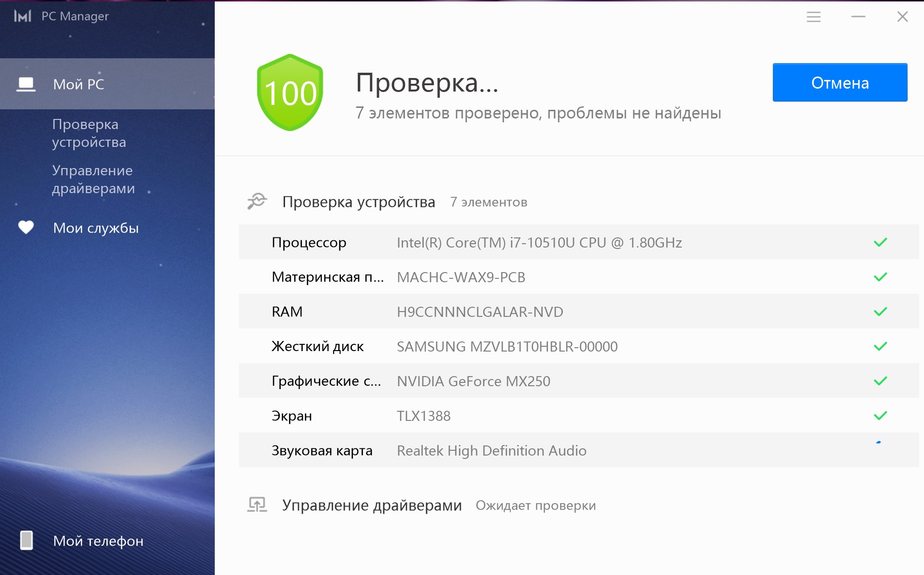Click the Экран row label
924x575 pixels.
(292, 416)
